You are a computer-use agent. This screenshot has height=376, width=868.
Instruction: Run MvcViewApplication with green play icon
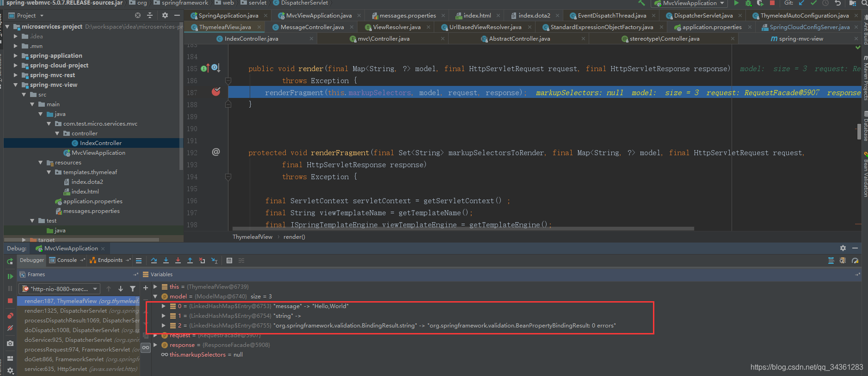[737, 3]
